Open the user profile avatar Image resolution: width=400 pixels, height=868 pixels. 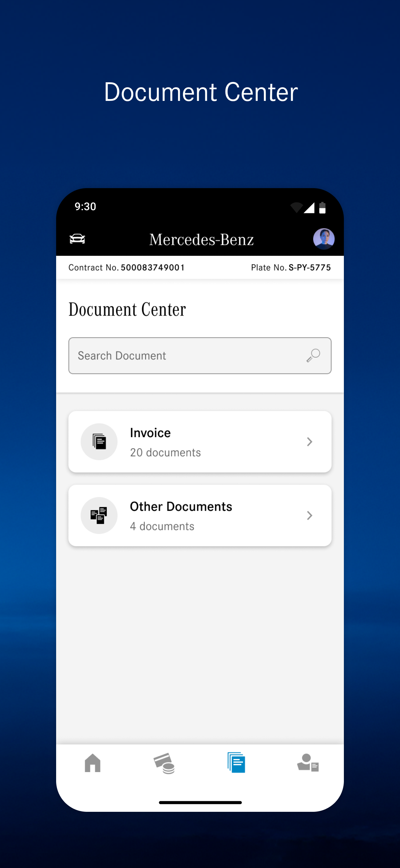[324, 239]
